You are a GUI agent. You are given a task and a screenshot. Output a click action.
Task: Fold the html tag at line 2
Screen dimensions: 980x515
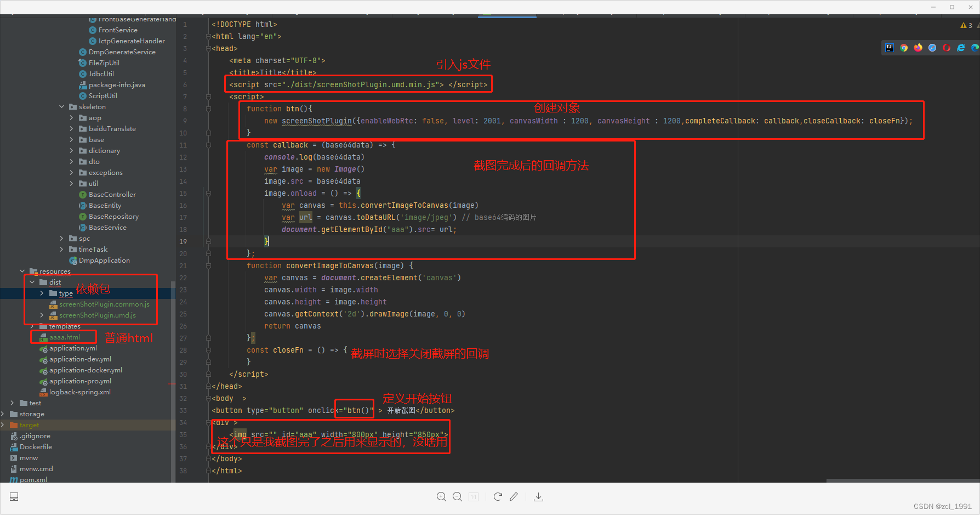[x=208, y=37]
